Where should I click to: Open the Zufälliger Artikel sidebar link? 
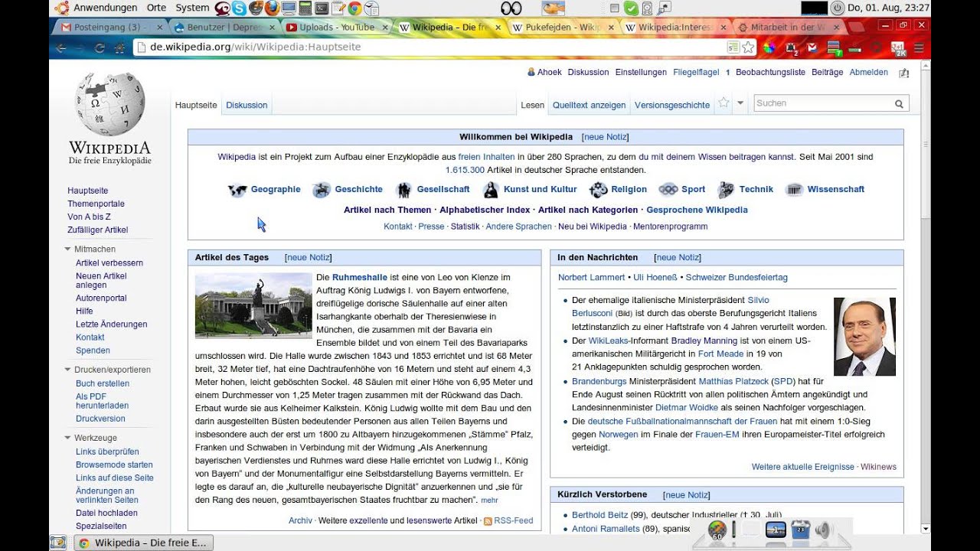[98, 230]
